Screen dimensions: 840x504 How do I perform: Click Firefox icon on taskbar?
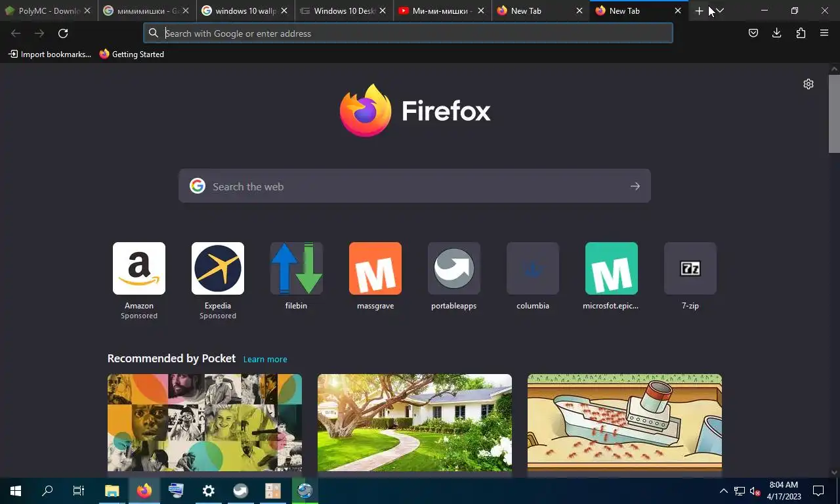point(144,491)
